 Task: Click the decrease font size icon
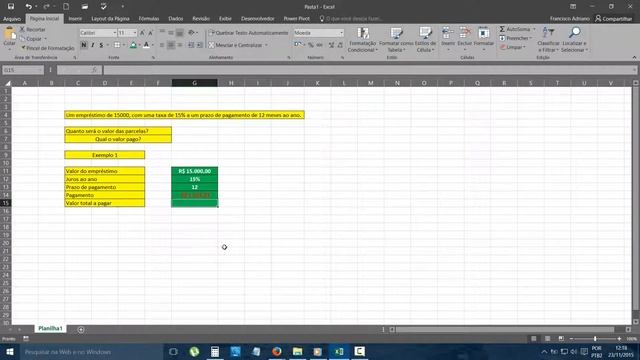[x=150, y=33]
